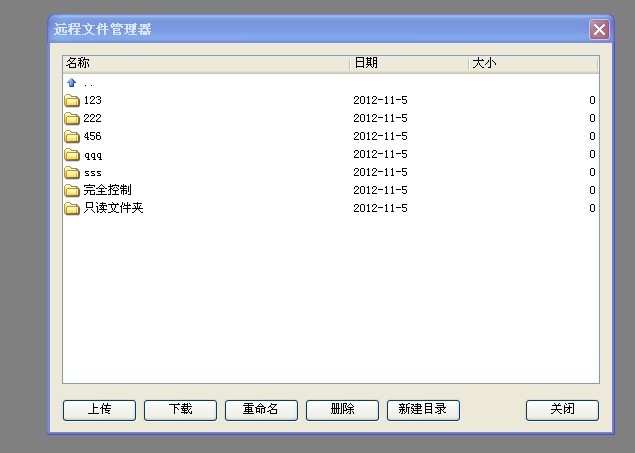The width and height of the screenshot is (635, 453).
Task: Select the folder name 222
Action: [x=92, y=118]
